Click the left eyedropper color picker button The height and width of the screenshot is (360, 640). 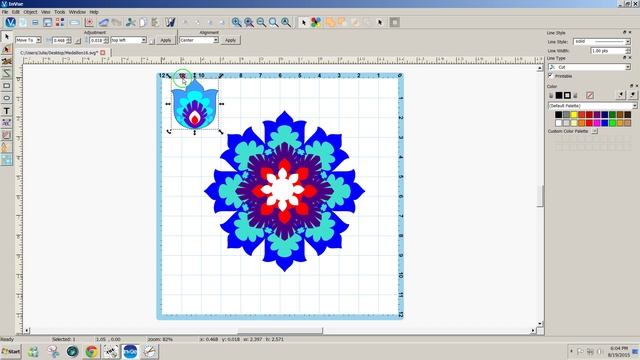click(621, 95)
